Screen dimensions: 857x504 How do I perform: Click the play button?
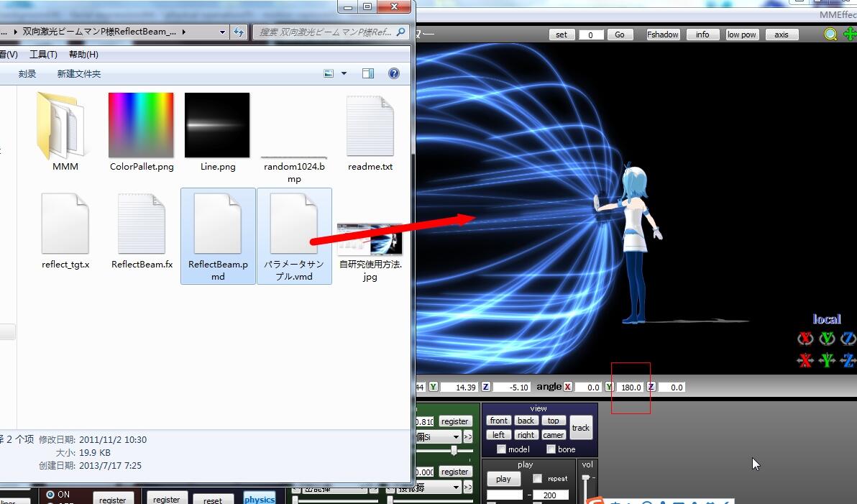tap(503, 479)
